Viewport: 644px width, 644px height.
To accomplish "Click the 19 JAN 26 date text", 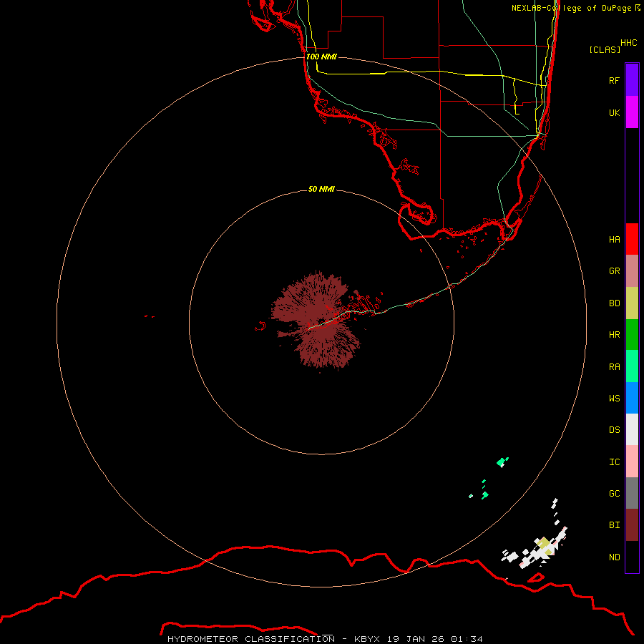I will 416,639.
